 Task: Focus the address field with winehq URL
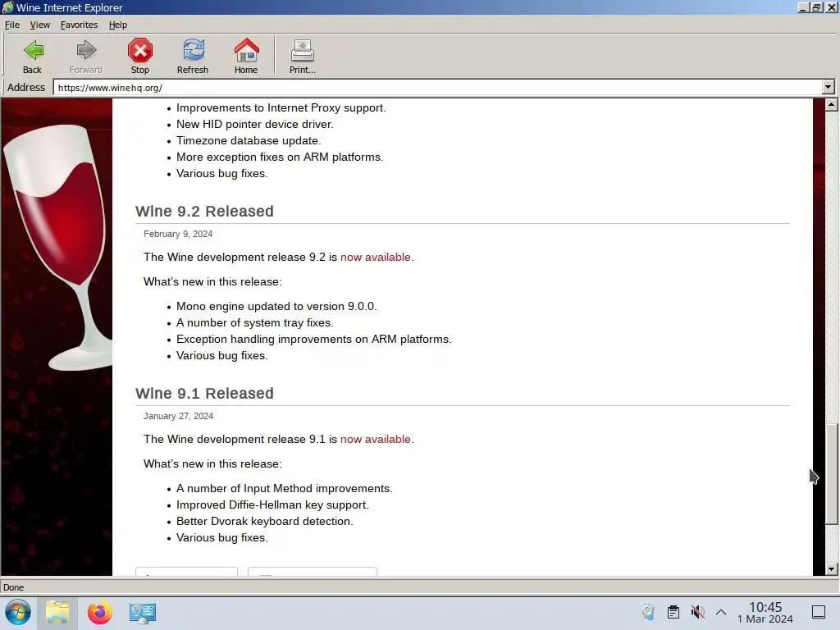click(x=438, y=87)
